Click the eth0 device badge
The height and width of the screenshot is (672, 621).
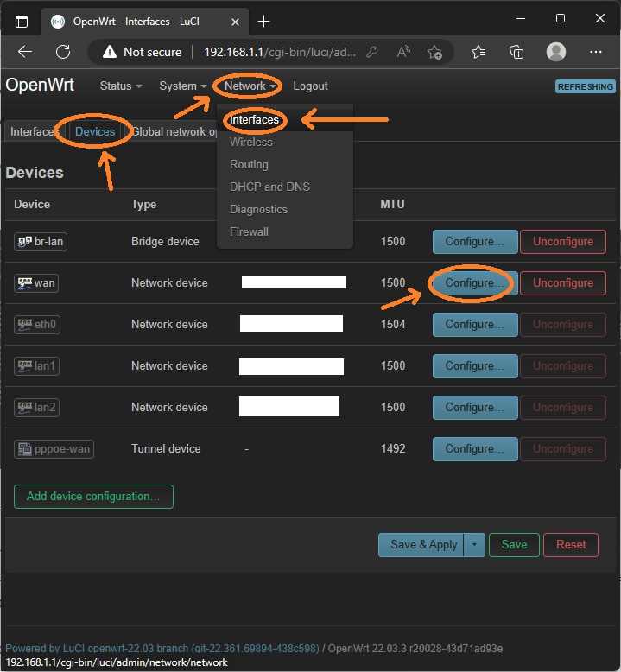coord(37,325)
